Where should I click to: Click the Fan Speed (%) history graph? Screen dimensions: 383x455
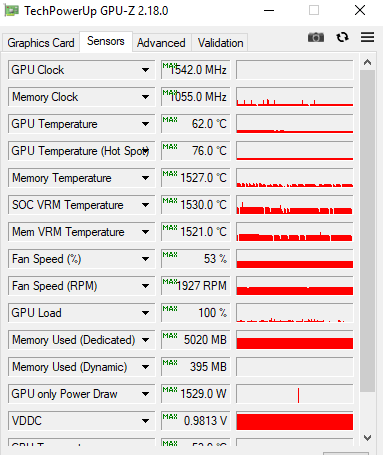point(295,259)
